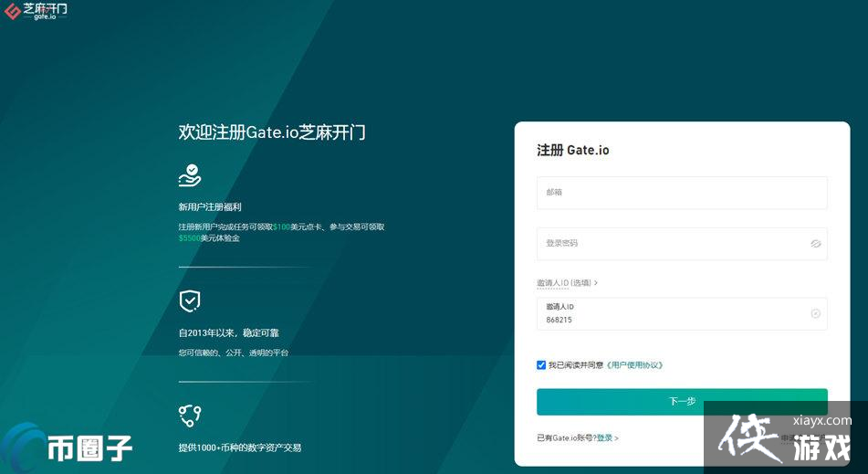Viewport: 868px width, 474px height.
Task: Click the text 您可信赖的、公开、透明的平台
Action: click(233, 353)
